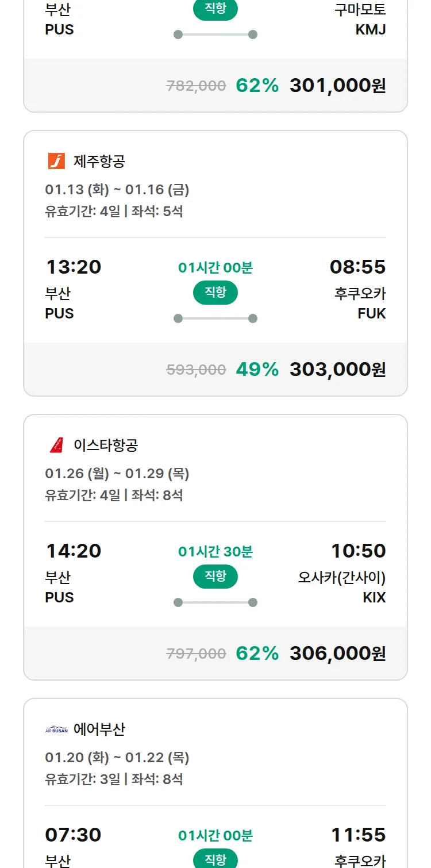Select the 306,000원 Eastar Jet fare
The image size is (431, 868).
pos(337,654)
